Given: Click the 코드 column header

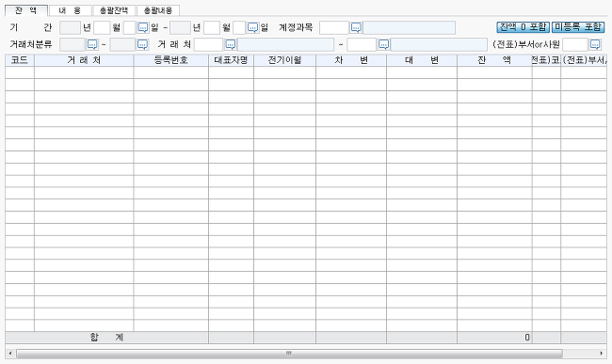Looking at the screenshot, I should click(20, 60).
